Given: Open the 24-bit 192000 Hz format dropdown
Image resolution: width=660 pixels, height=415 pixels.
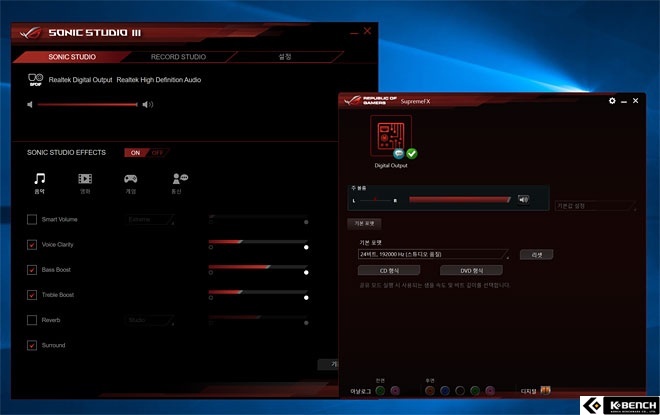Looking at the screenshot, I should [434, 254].
